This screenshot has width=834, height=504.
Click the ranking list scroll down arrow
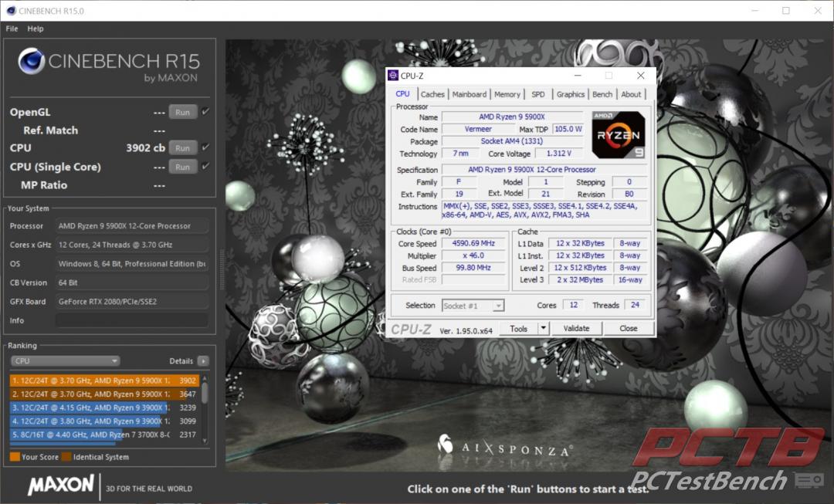tap(205, 441)
